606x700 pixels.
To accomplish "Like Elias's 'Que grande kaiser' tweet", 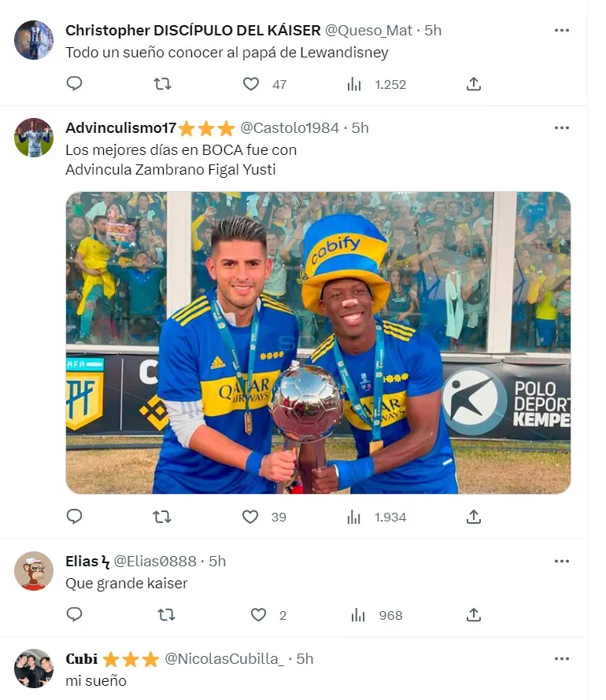I will point(259,615).
